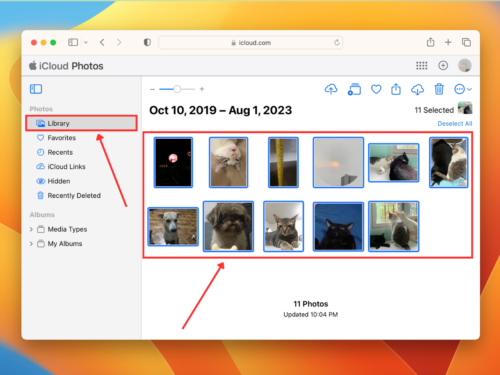Click the iCloud Photos title
The width and height of the screenshot is (500, 375).
coord(66,66)
